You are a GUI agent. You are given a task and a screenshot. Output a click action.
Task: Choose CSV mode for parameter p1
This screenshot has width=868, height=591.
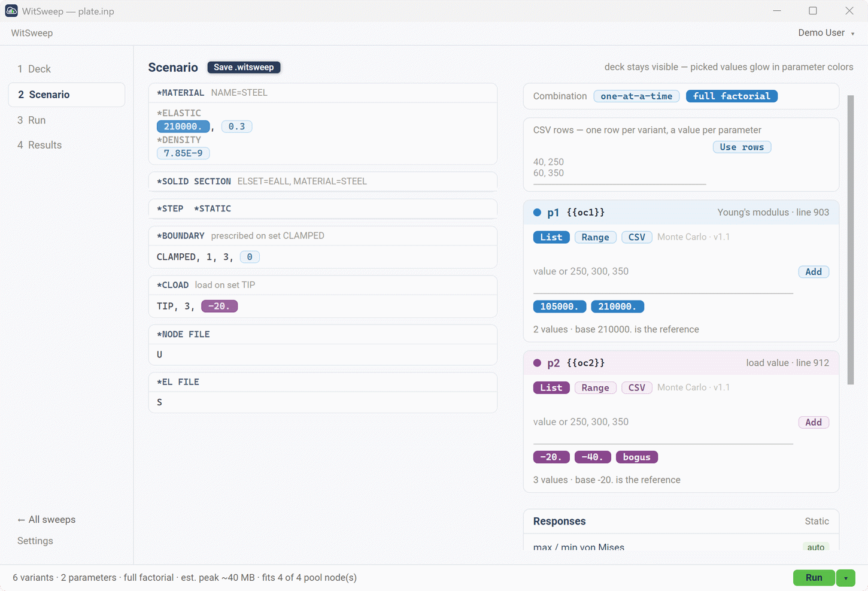point(636,237)
